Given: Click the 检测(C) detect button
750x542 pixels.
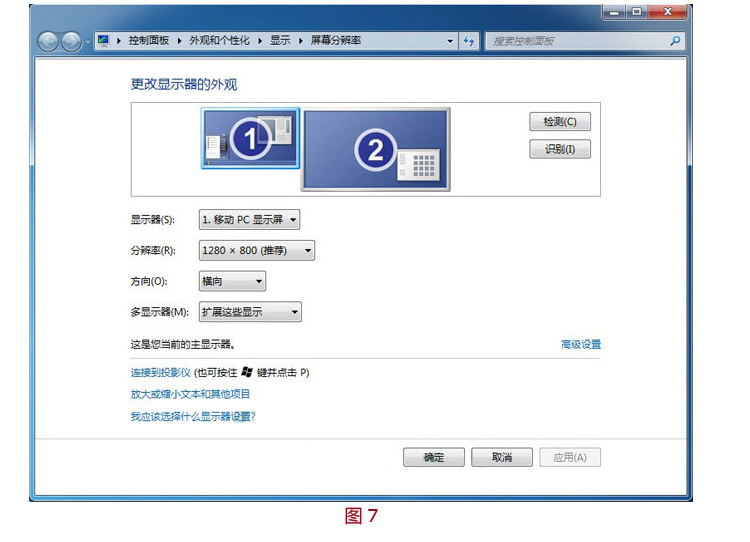Looking at the screenshot, I should (560, 122).
